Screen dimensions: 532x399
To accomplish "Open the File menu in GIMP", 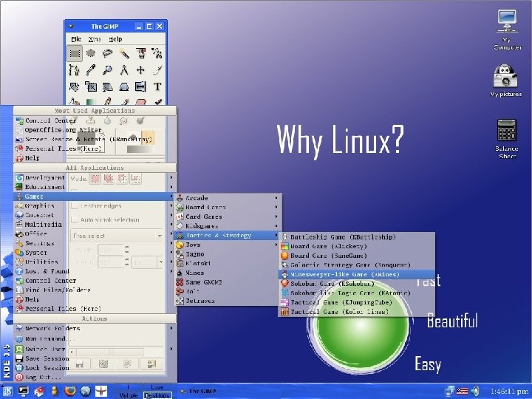I will click(x=76, y=39).
